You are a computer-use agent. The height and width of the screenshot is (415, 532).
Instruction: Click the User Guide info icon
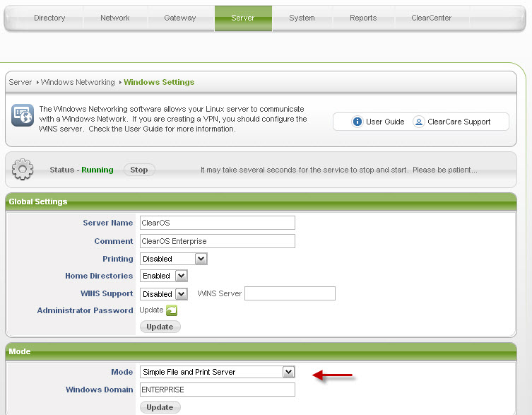pyautogui.click(x=357, y=122)
